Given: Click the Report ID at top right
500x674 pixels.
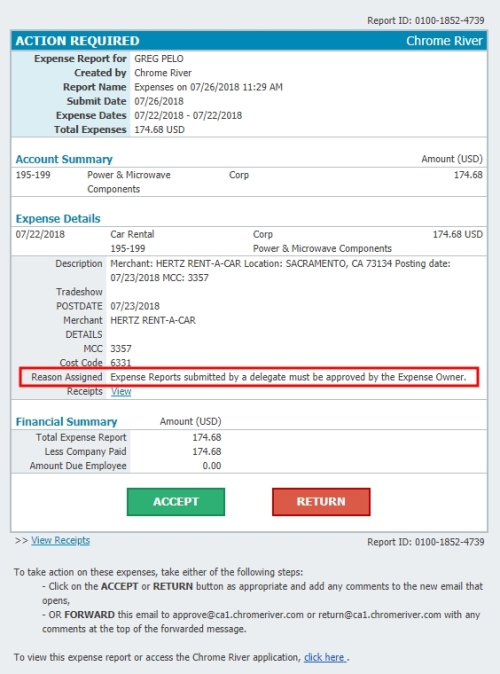Looking at the screenshot, I should 426,21.
